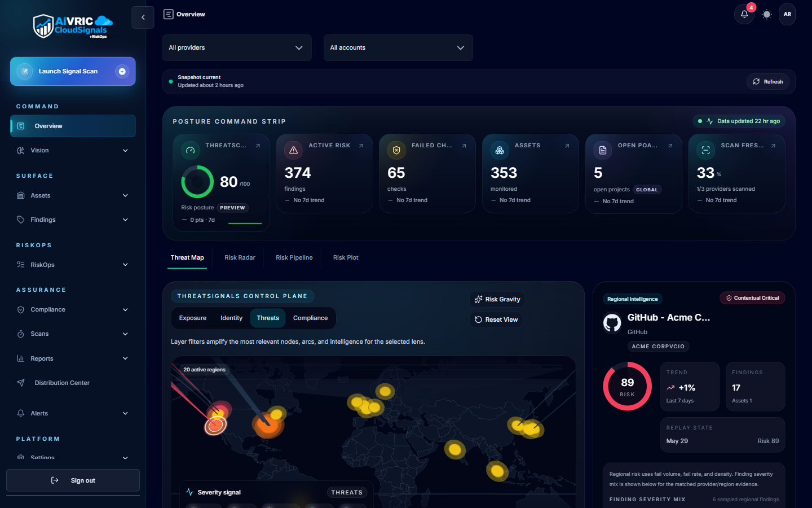Click the Severity signal pulse icon
This screenshot has width=812, height=508.
(189, 492)
